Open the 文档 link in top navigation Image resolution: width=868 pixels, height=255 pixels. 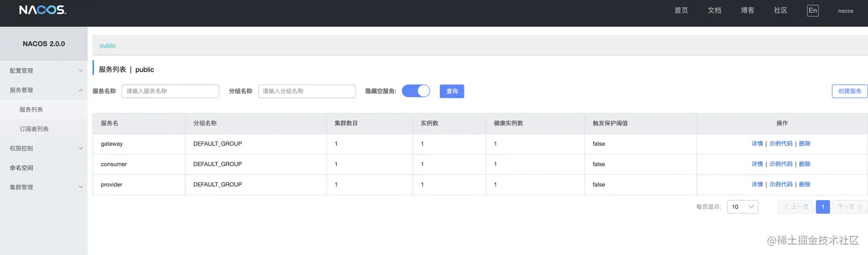[x=714, y=10]
